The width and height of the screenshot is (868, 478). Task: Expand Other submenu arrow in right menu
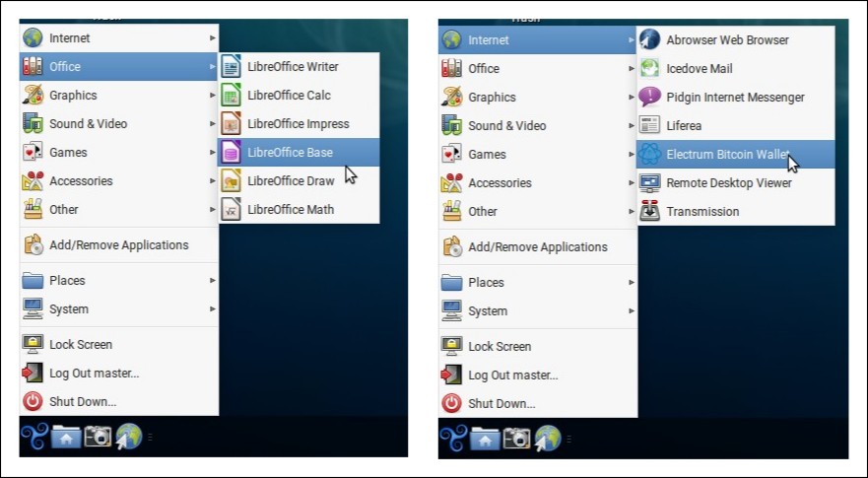(x=632, y=212)
